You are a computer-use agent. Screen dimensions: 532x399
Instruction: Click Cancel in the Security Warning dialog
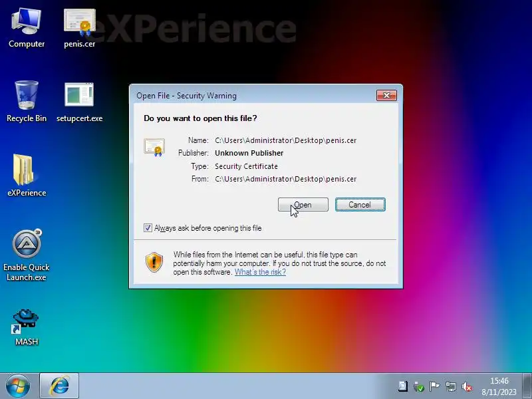tap(360, 205)
